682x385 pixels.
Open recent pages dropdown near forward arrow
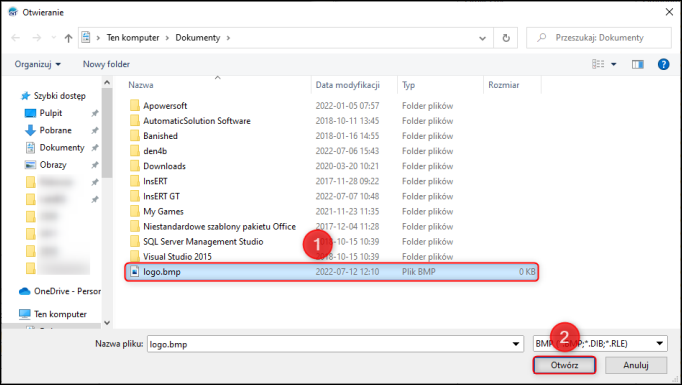tap(53, 38)
